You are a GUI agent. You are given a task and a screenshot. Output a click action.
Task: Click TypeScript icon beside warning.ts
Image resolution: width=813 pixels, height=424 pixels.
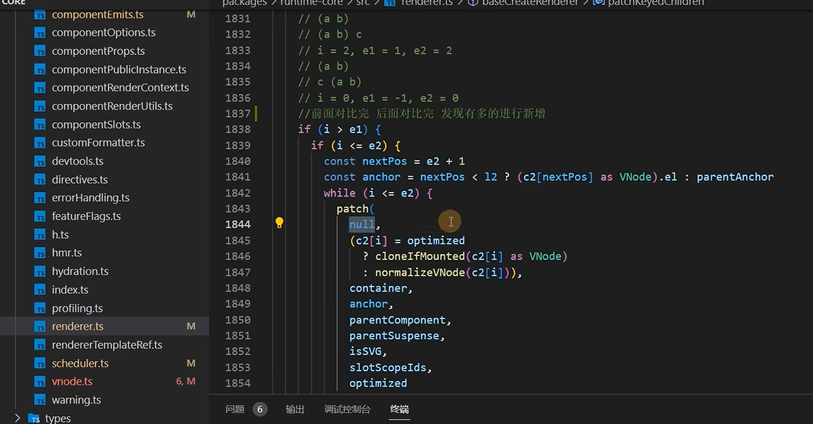pyautogui.click(x=40, y=400)
